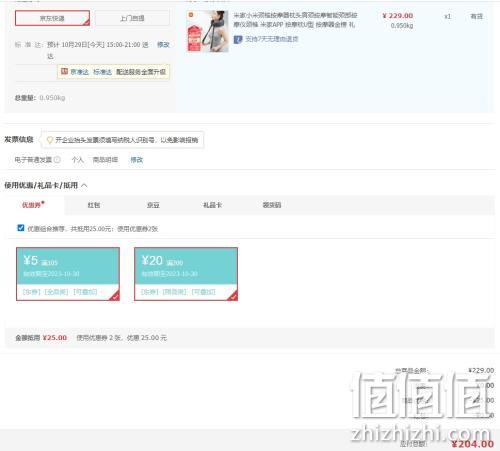
Task: Deselect the ¥20 coupon card
Action: (x=186, y=274)
